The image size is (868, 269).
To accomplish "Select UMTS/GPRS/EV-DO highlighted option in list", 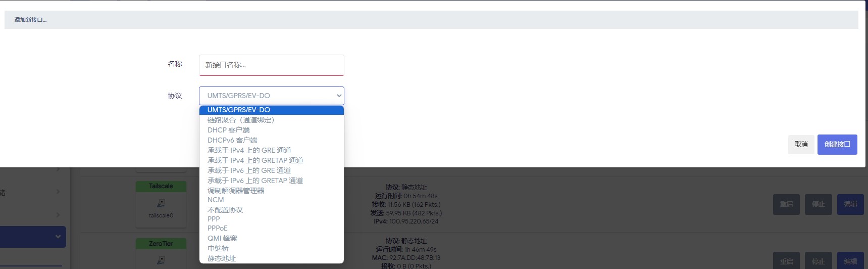I will pyautogui.click(x=272, y=110).
